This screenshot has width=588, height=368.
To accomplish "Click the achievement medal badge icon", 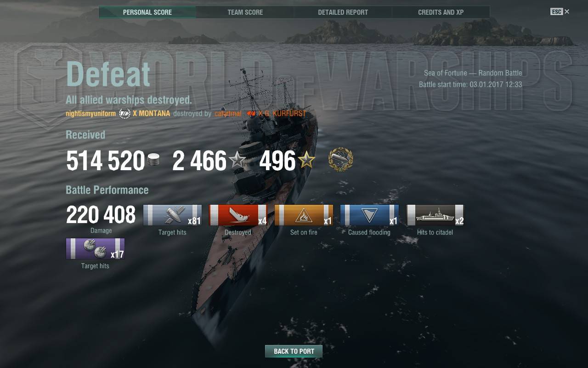I will click(x=341, y=160).
